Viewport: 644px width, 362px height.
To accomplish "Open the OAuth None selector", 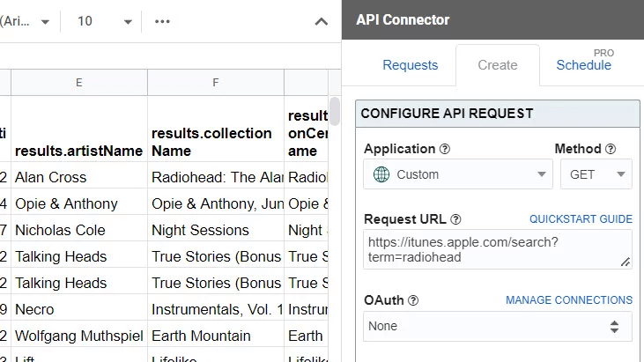I will click(x=498, y=326).
